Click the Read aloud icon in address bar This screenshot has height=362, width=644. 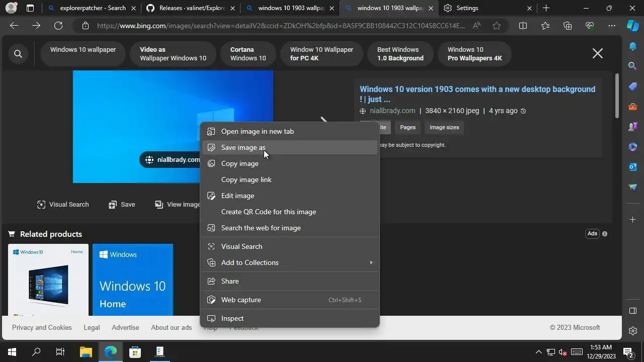[x=476, y=26]
